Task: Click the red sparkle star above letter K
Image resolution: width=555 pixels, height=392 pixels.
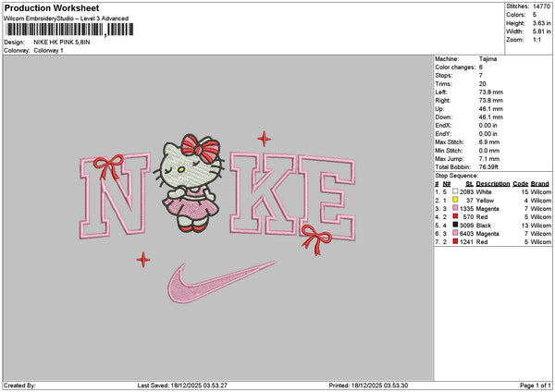Action: [264, 139]
